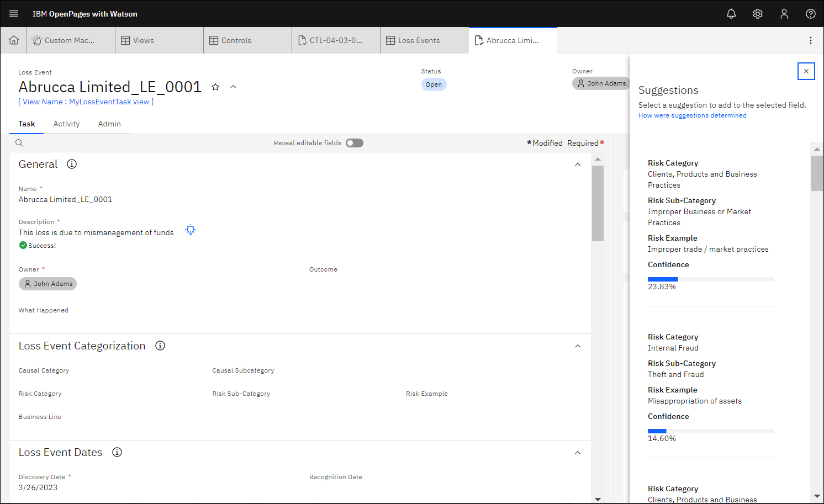The width and height of the screenshot is (824, 504).
Task: Open the help question mark icon
Action: coord(811,14)
